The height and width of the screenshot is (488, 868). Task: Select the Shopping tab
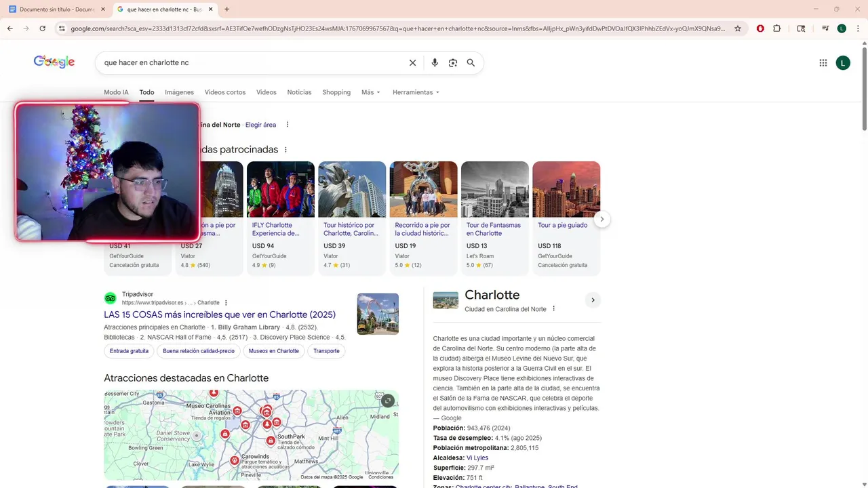(336, 92)
